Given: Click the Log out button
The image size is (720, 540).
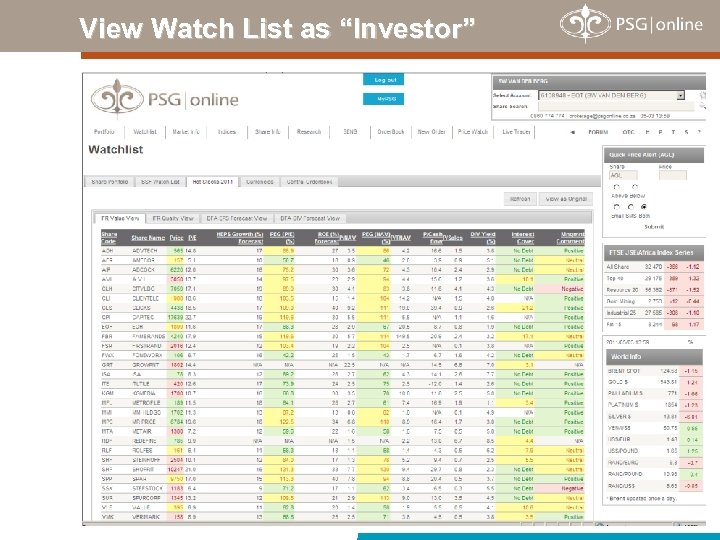Looking at the screenshot, I should [383, 80].
